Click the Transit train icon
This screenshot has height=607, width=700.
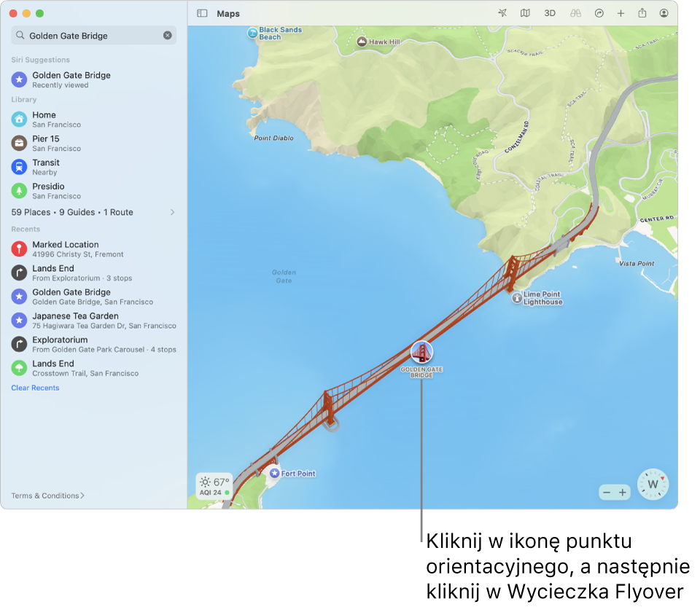tap(19, 167)
